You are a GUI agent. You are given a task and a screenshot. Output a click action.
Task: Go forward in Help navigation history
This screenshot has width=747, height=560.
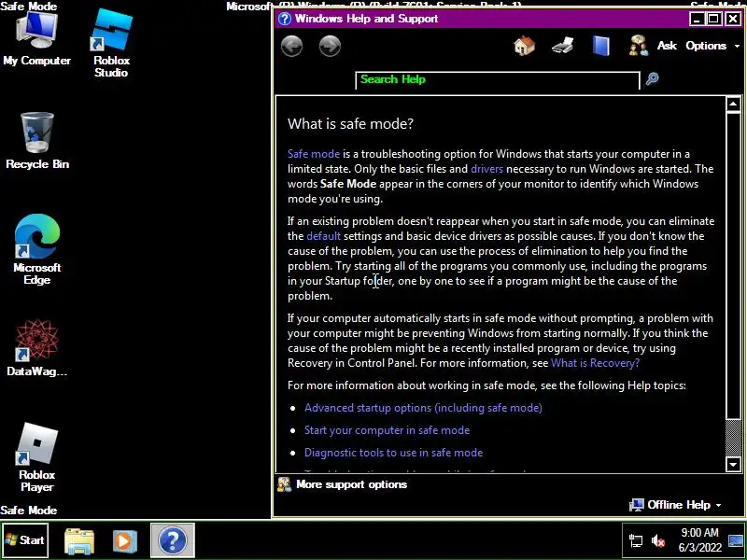[330, 46]
